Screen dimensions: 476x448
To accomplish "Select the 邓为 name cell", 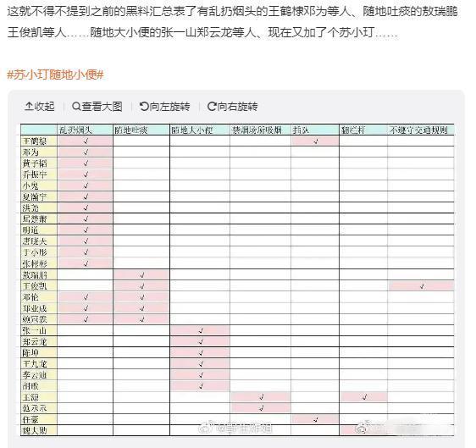I will tap(39, 152).
